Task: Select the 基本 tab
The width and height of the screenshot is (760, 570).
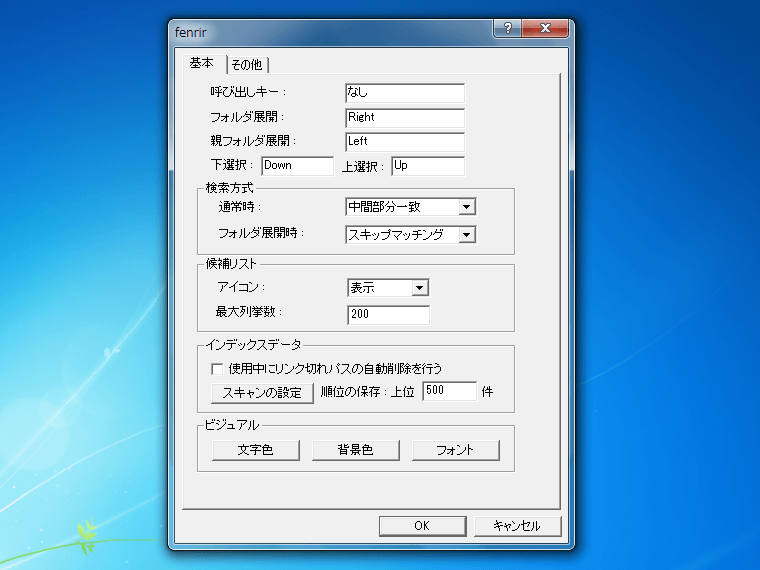Action: [x=203, y=63]
